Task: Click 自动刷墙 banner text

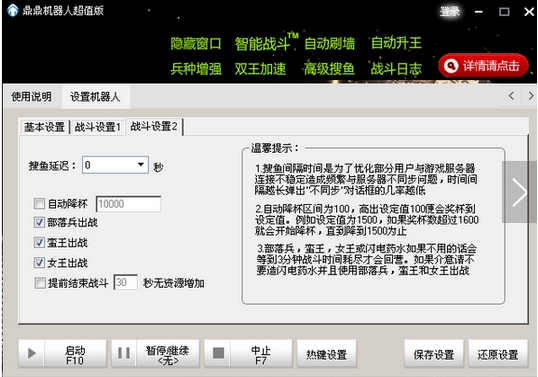Action: coord(329,44)
